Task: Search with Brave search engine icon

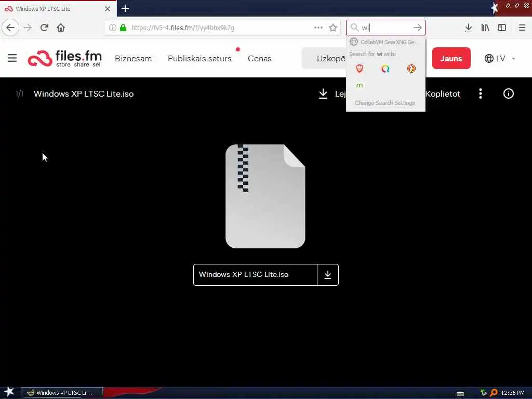Action: point(360,69)
